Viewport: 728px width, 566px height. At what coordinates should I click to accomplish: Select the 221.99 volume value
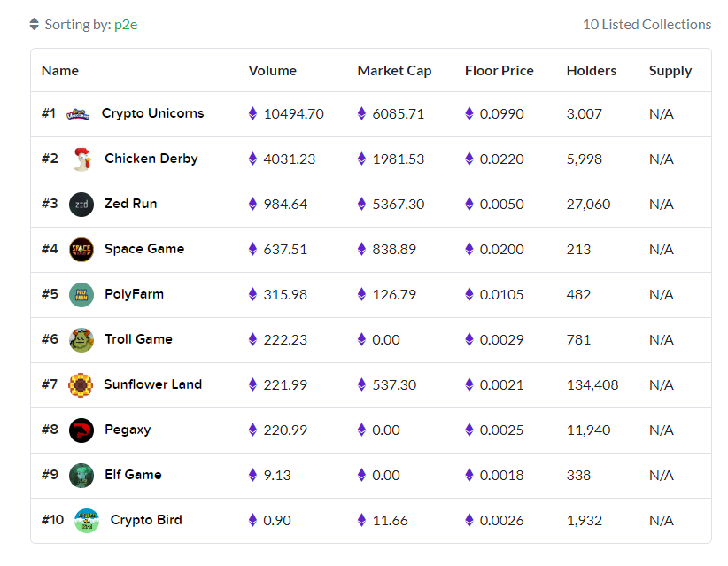(x=285, y=385)
